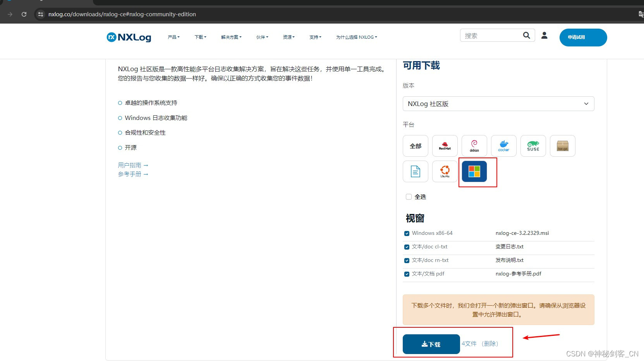Click the 4文件 count text

click(x=469, y=344)
